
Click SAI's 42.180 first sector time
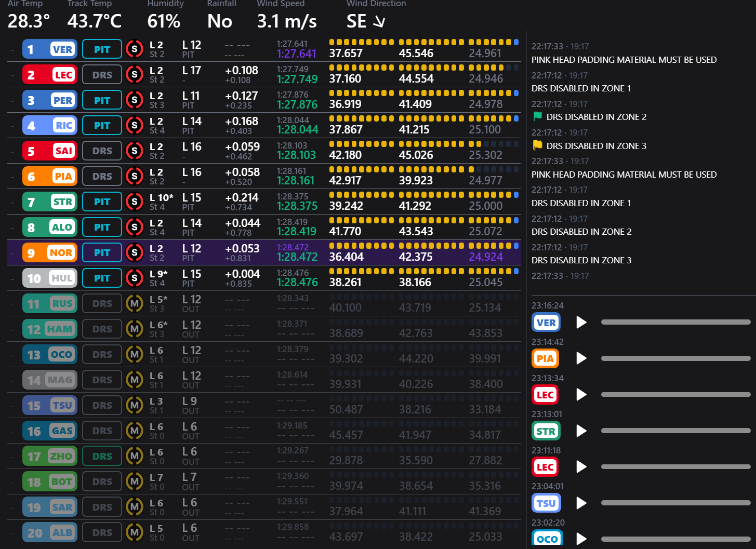346,155
